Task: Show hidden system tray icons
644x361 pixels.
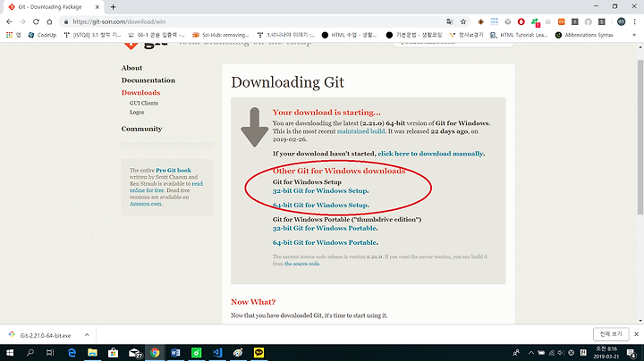Action: point(531,353)
